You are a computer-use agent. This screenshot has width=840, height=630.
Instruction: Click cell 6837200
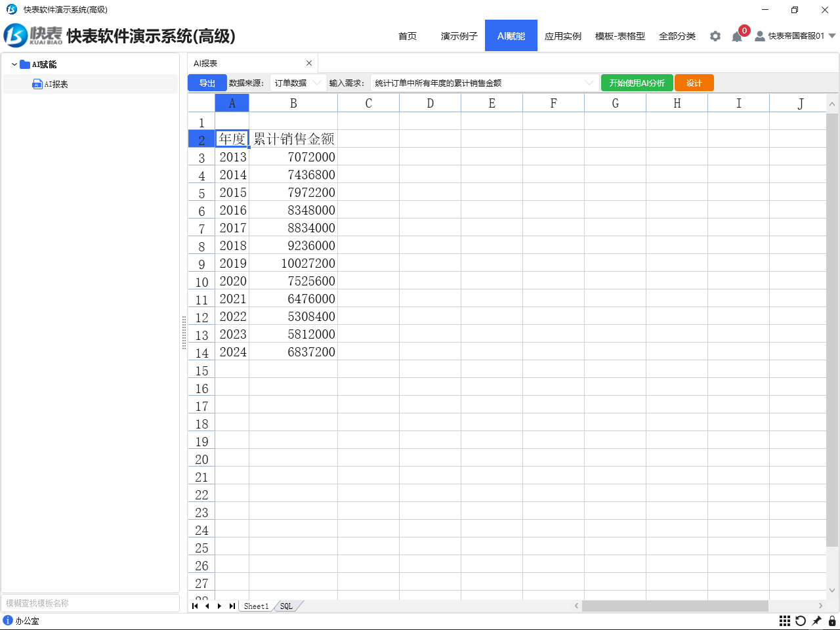click(x=293, y=352)
